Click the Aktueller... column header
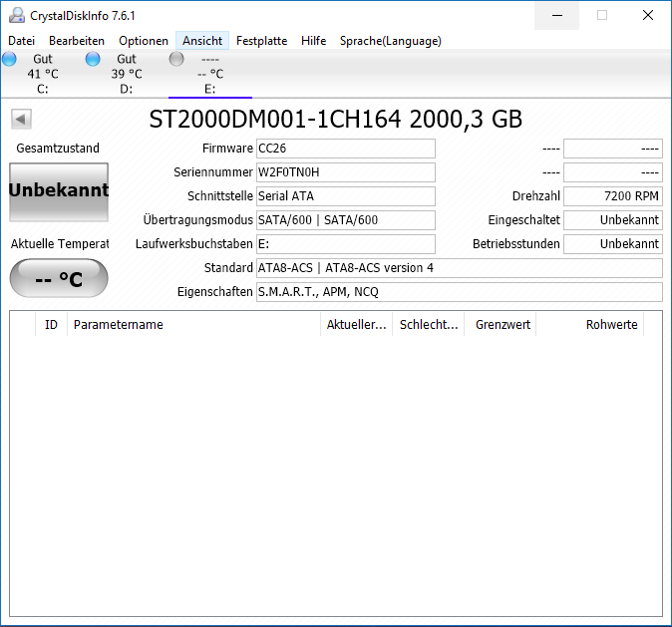 tap(357, 325)
